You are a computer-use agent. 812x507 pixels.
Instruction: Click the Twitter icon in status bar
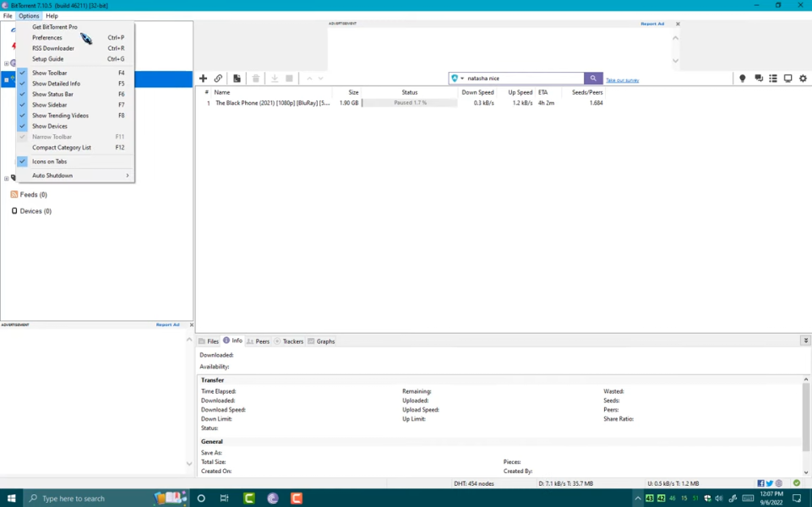tap(770, 483)
